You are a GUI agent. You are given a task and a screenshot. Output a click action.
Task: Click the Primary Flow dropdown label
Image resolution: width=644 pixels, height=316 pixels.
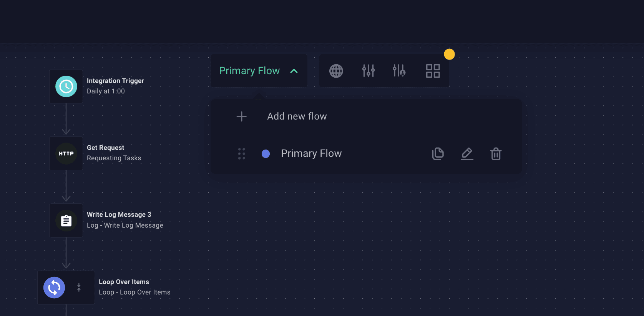tap(249, 71)
